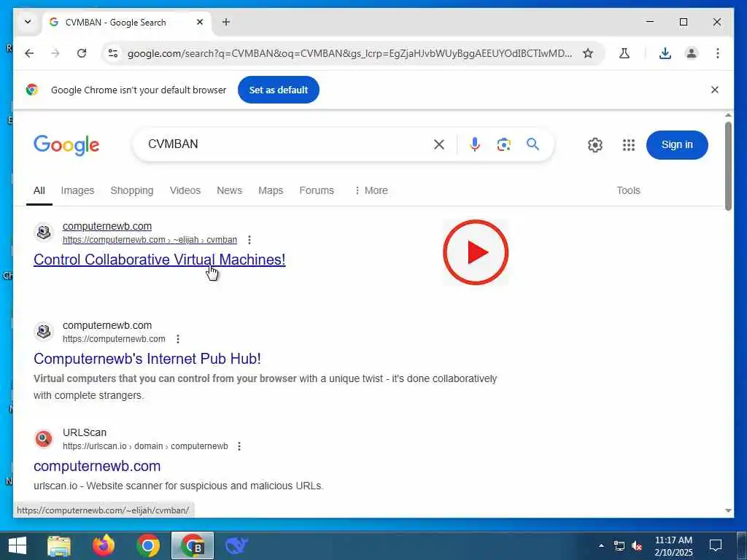Clear the search box with the X

tap(439, 144)
